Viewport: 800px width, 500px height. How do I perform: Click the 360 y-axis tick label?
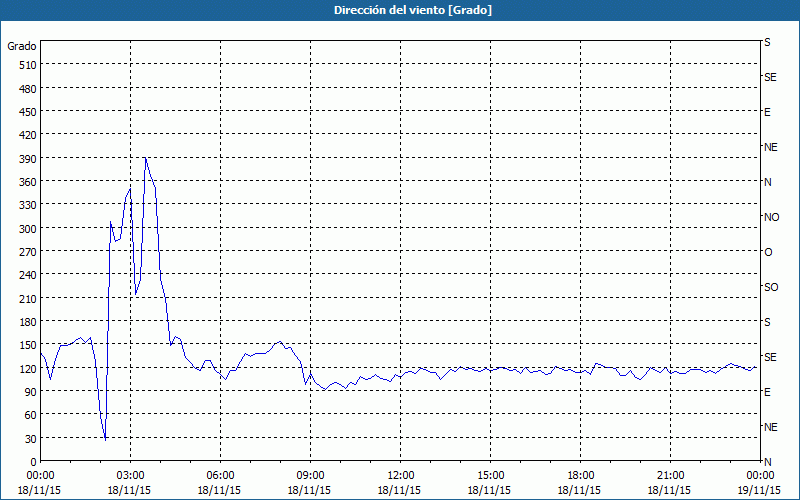coord(28,182)
